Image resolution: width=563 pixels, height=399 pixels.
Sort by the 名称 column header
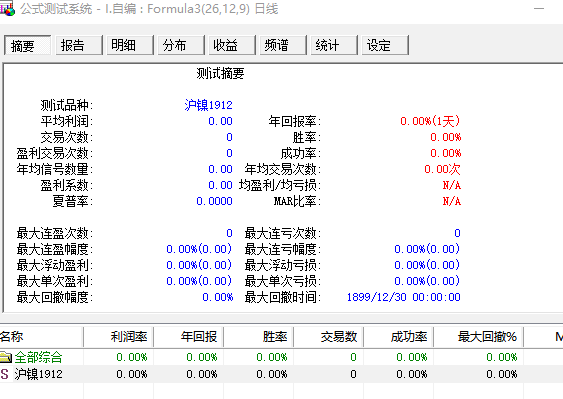pyautogui.click(x=41, y=337)
